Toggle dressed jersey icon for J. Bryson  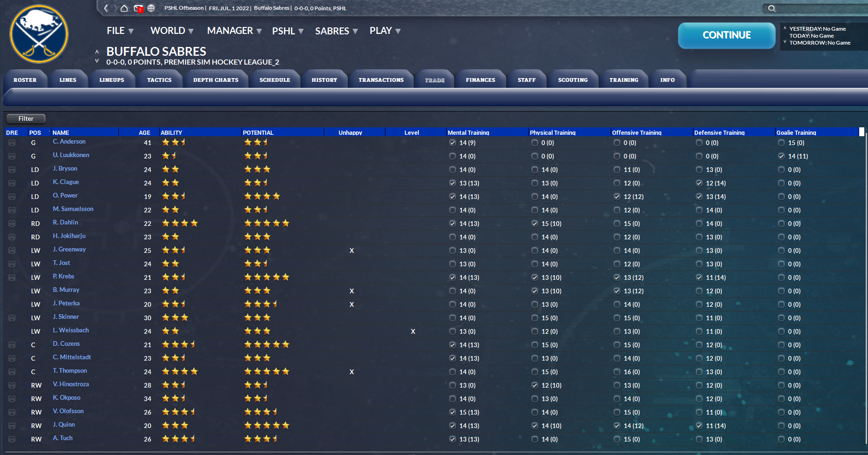pyautogui.click(x=12, y=170)
